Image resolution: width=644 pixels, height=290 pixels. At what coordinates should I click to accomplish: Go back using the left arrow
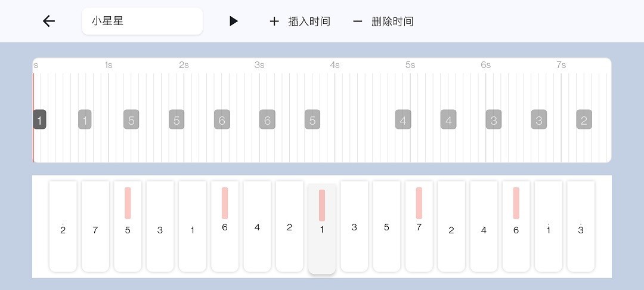tap(49, 21)
